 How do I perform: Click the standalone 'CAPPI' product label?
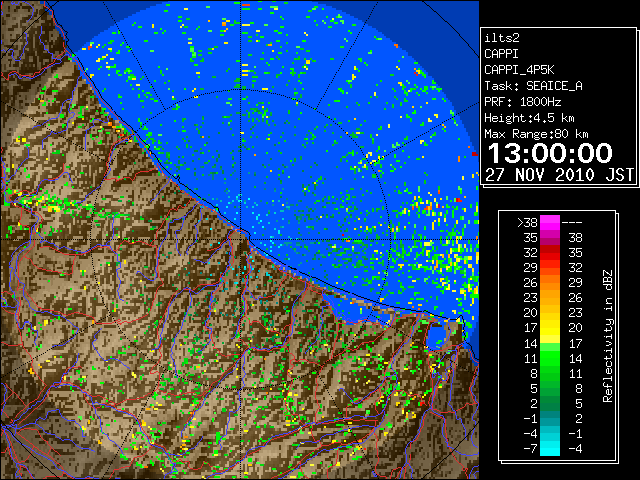coord(501,54)
